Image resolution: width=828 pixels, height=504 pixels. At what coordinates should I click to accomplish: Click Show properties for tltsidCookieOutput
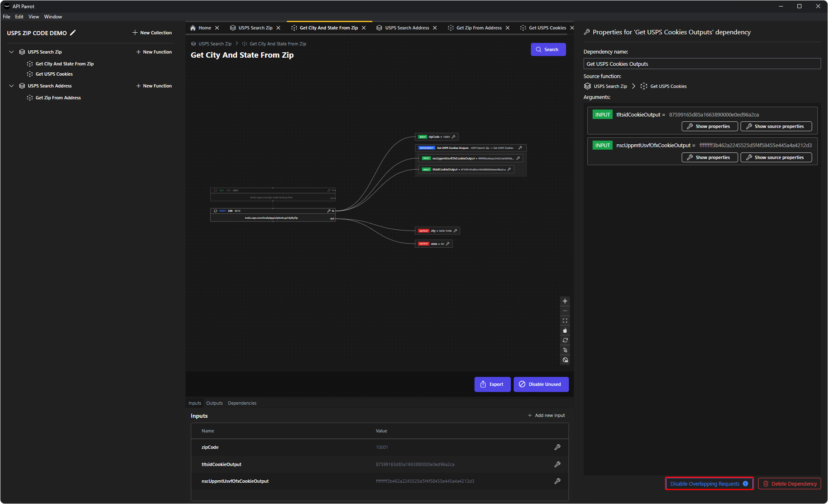(709, 126)
